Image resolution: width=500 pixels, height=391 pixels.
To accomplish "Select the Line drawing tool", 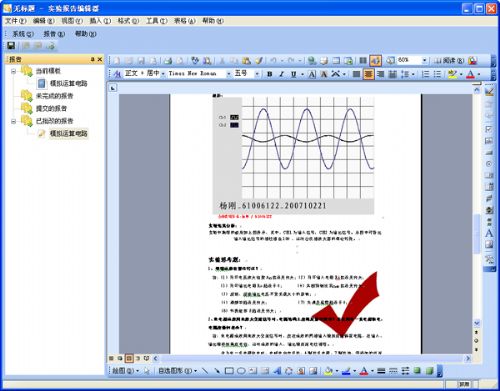I will [x=205, y=371].
